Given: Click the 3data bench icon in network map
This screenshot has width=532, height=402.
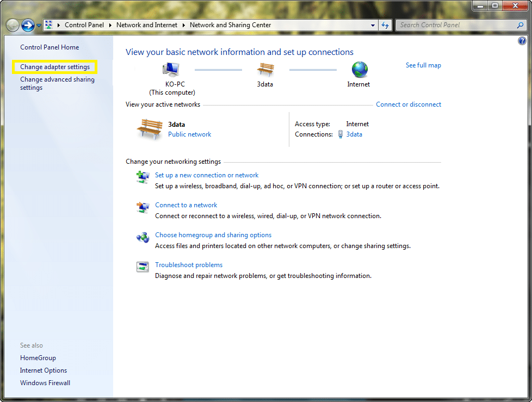Looking at the screenshot, I should click(x=265, y=70).
